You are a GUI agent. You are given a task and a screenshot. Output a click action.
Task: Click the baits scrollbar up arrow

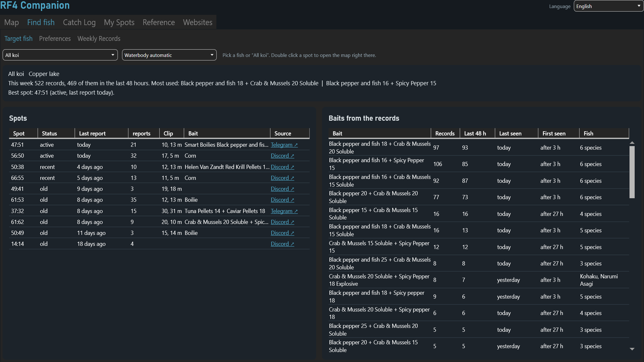pyautogui.click(x=632, y=143)
